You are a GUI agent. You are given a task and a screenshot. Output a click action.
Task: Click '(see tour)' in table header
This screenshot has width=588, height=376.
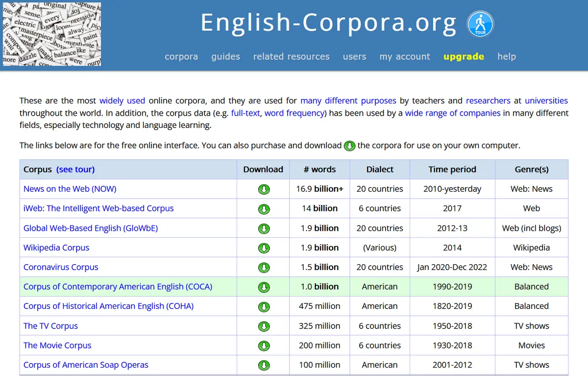[x=75, y=169]
